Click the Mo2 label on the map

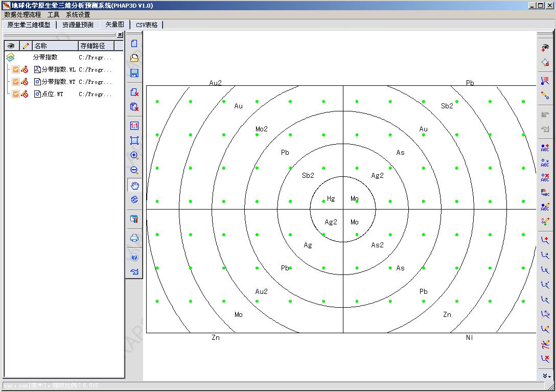coord(261,129)
